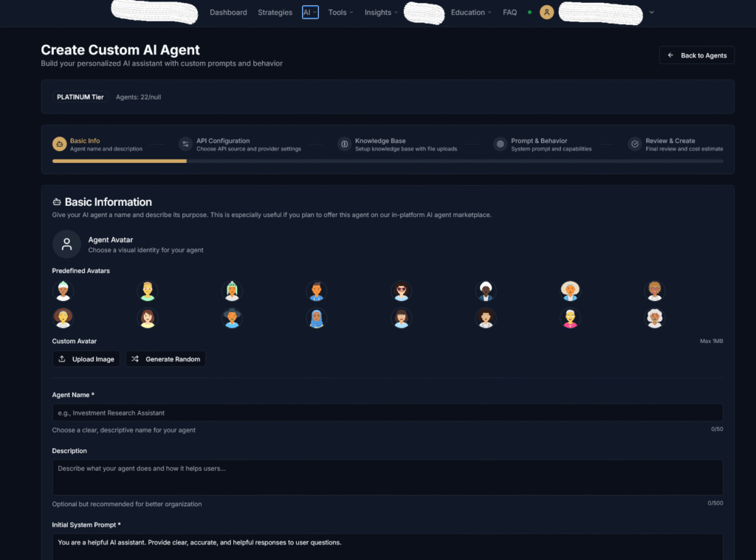
Task: Click the Basic Info step icon
Action: [59, 145]
